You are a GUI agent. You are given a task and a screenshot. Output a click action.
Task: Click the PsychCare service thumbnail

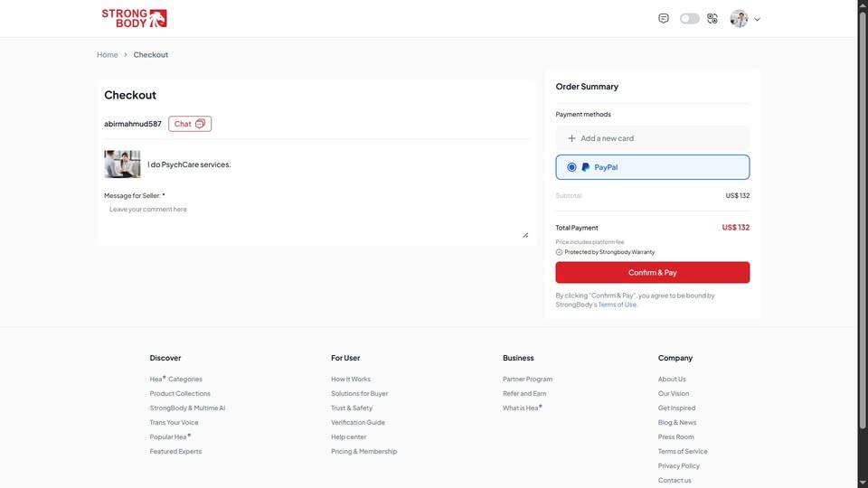[x=122, y=164]
